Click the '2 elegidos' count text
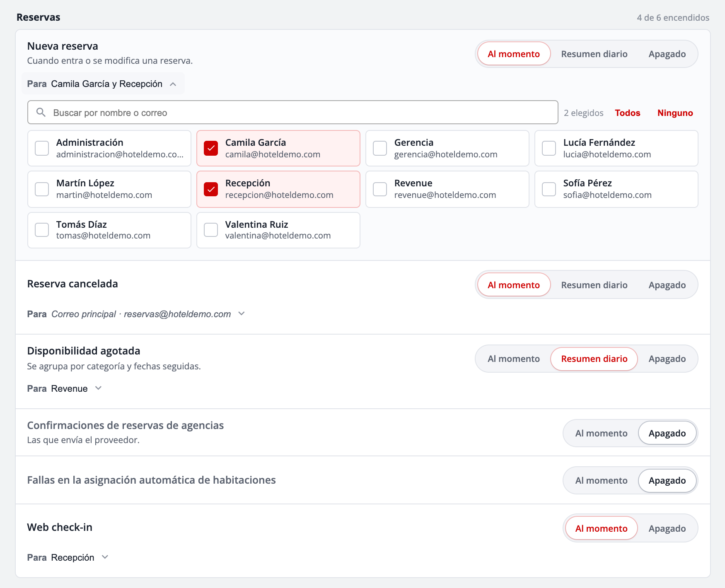 tap(583, 113)
